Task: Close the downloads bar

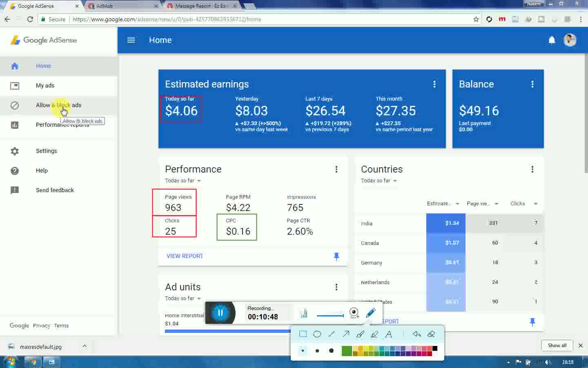Action: pyautogui.click(x=581, y=346)
